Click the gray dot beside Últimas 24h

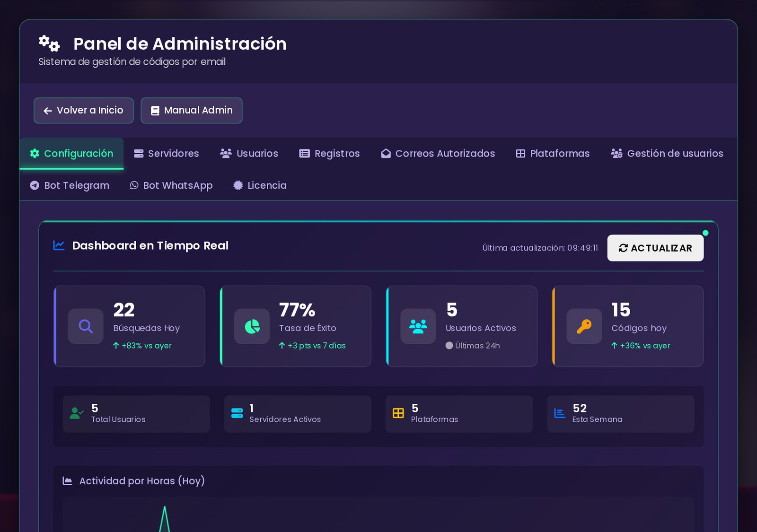449,346
